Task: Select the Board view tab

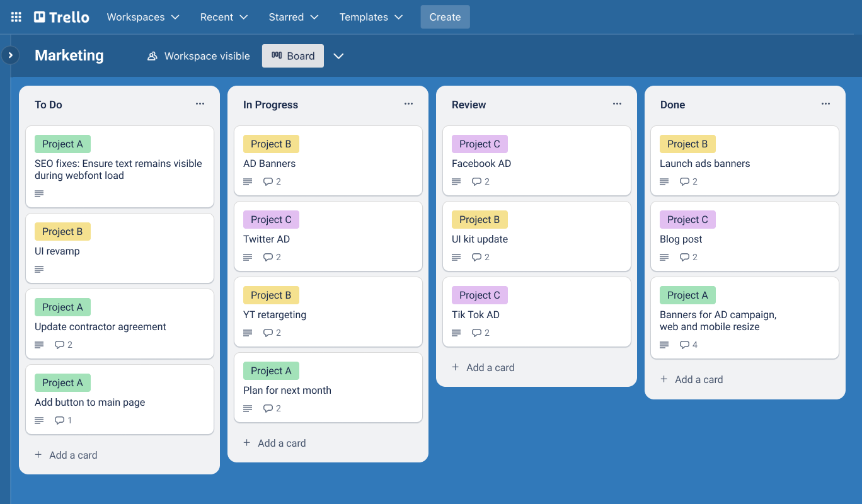Action: pyautogui.click(x=293, y=56)
